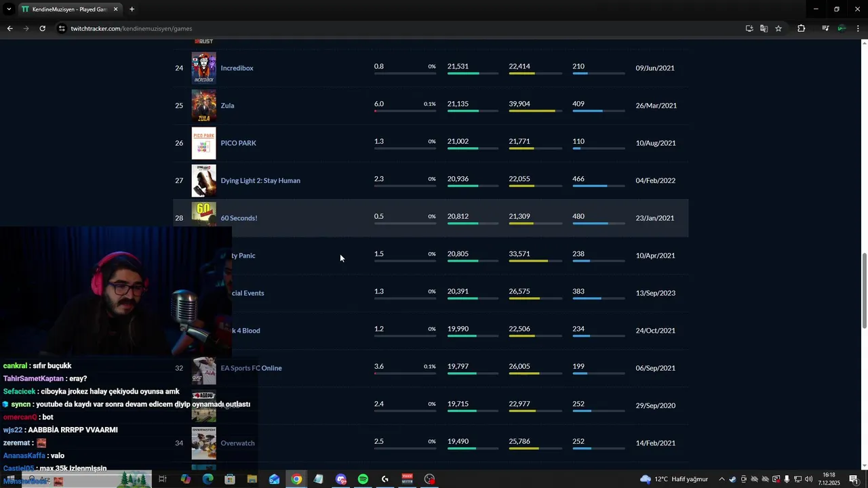Open PICO PARK game cover image
Screen dimensions: 868x488
coord(203,143)
